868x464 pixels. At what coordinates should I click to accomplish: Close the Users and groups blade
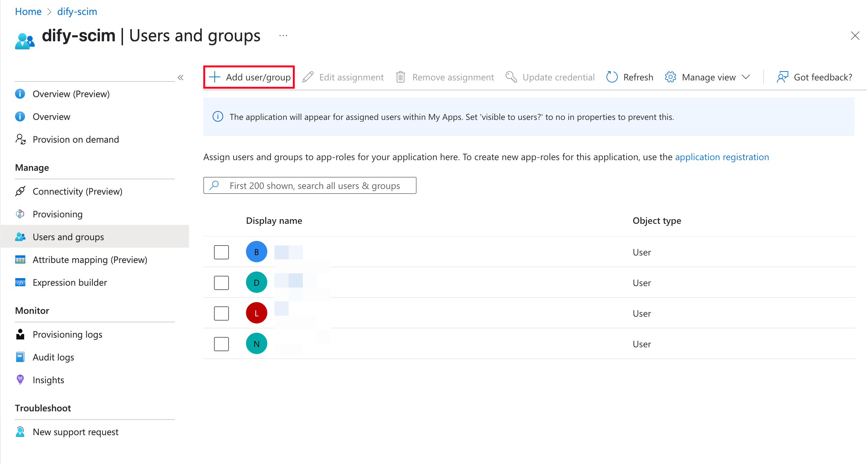coord(855,36)
